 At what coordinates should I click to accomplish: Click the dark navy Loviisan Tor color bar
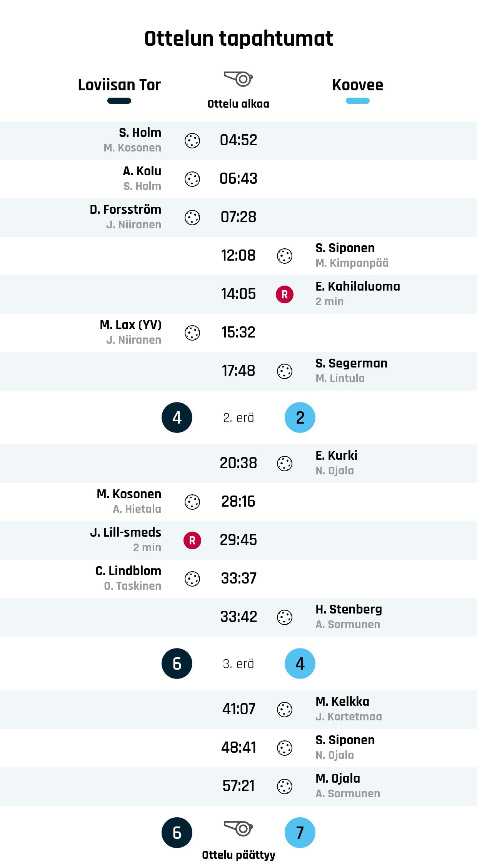point(119,101)
